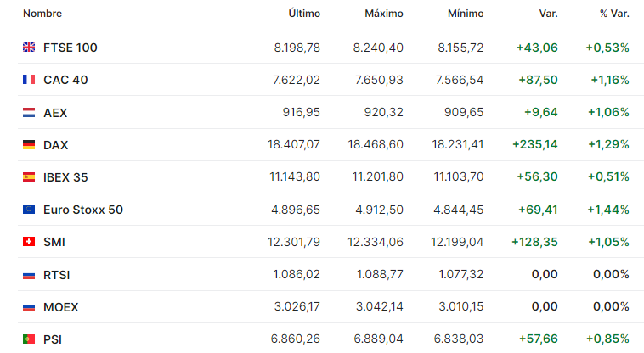Open the FTSE 100 index link
Screen dimensions: 644x353
pyautogui.click(x=71, y=48)
